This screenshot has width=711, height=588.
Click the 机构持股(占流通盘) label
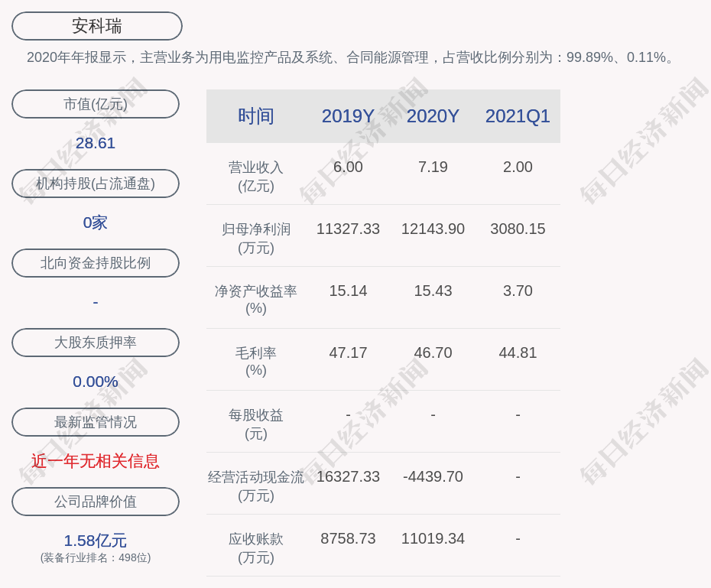pyautogui.click(x=96, y=184)
